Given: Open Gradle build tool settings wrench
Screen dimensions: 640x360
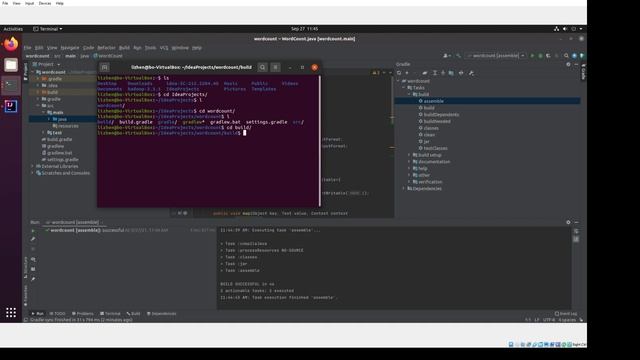Looking at the screenshot, I should coord(471,73).
